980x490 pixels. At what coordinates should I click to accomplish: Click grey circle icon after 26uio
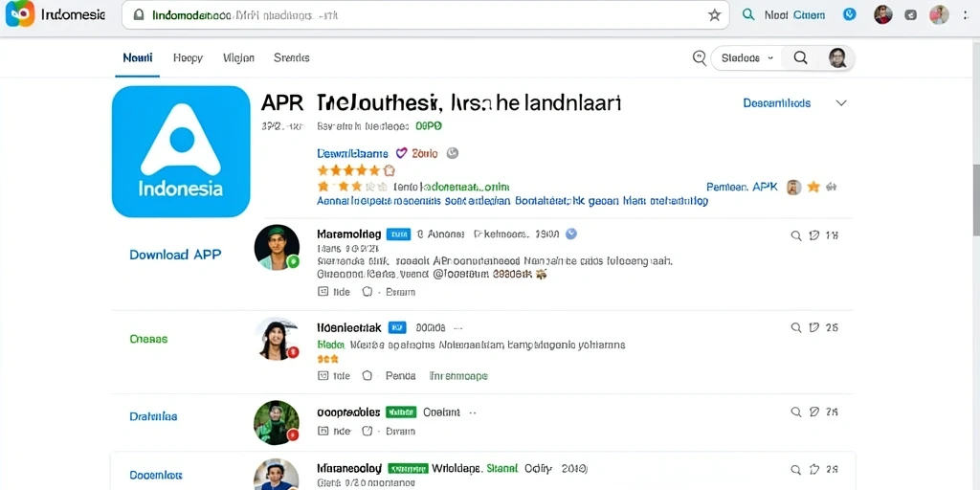point(453,152)
